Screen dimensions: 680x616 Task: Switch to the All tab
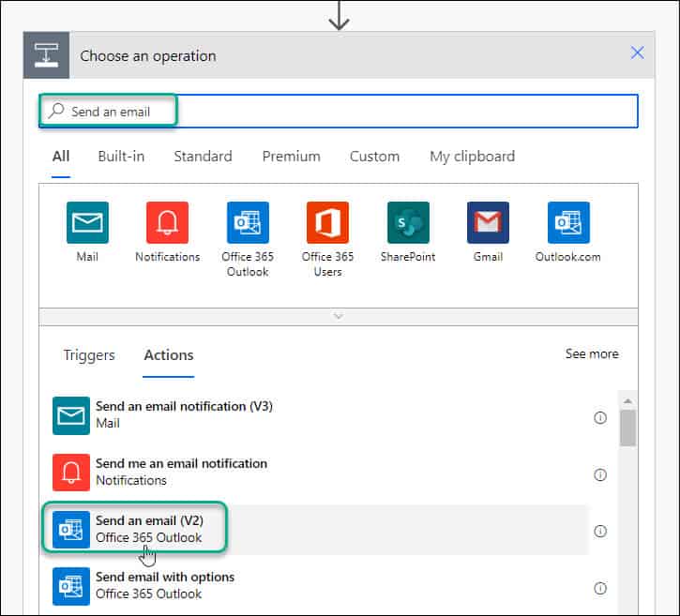[x=61, y=157]
